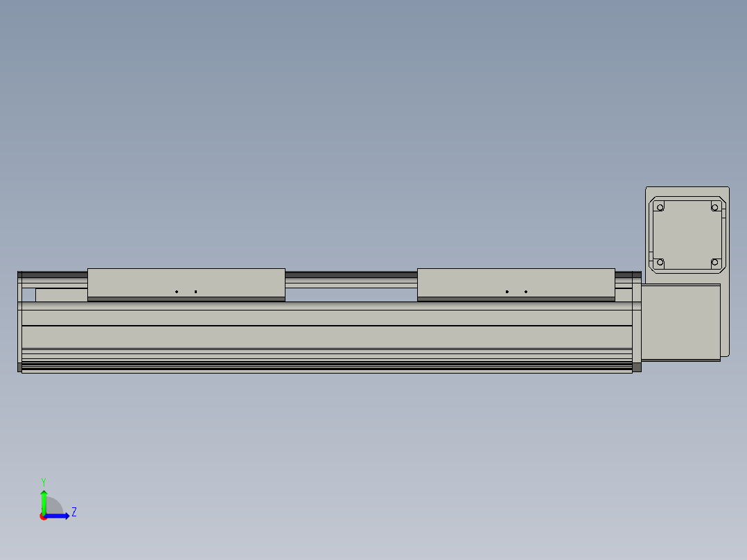Click the center of the square motor flange face
The image size is (747, 560).
(x=687, y=235)
